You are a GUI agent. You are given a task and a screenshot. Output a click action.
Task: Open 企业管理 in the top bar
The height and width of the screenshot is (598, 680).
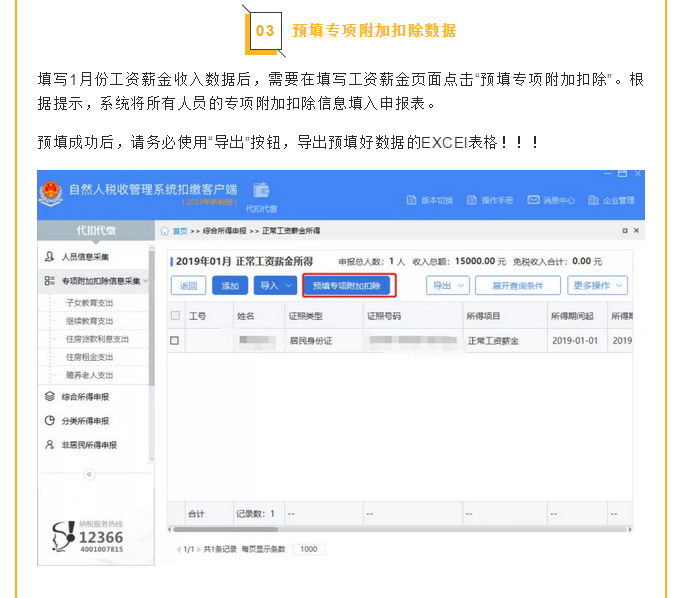pyautogui.click(x=612, y=200)
